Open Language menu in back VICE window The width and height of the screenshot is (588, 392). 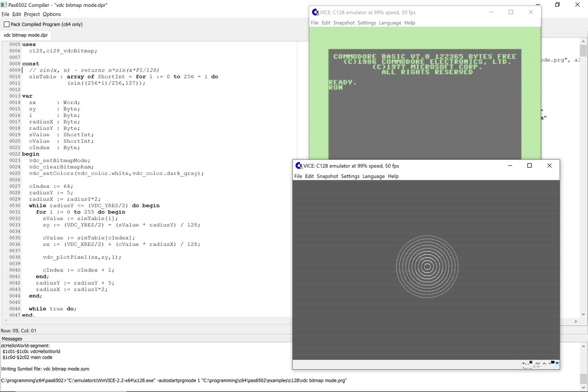pyautogui.click(x=390, y=23)
